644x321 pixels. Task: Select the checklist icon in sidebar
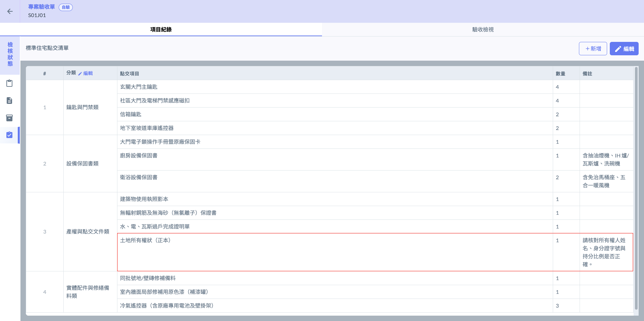[9, 135]
